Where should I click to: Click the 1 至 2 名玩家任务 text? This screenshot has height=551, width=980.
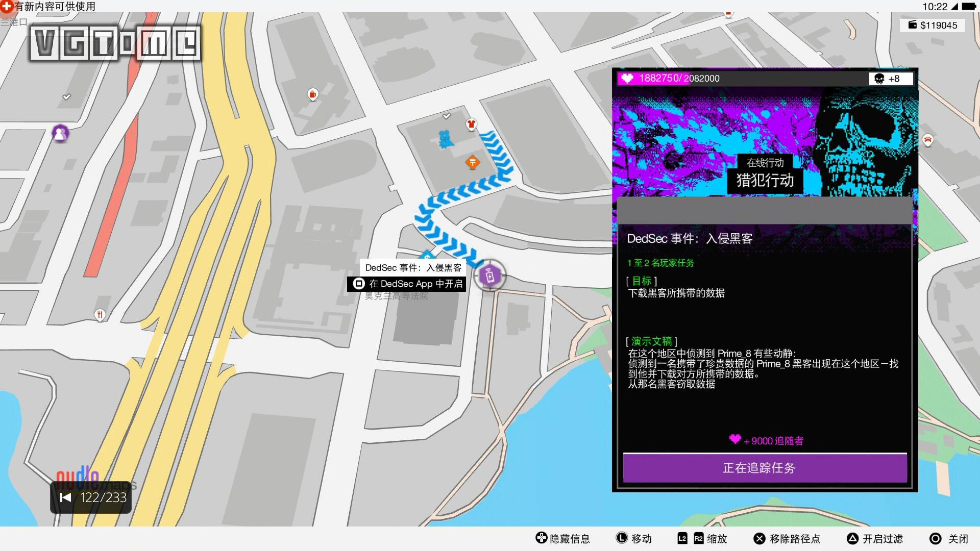[660, 263]
